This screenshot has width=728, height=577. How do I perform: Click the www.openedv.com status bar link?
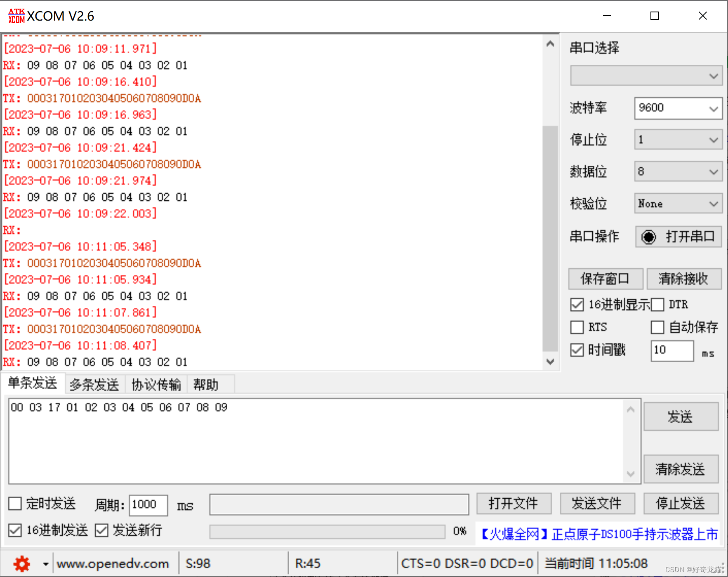click(113, 563)
